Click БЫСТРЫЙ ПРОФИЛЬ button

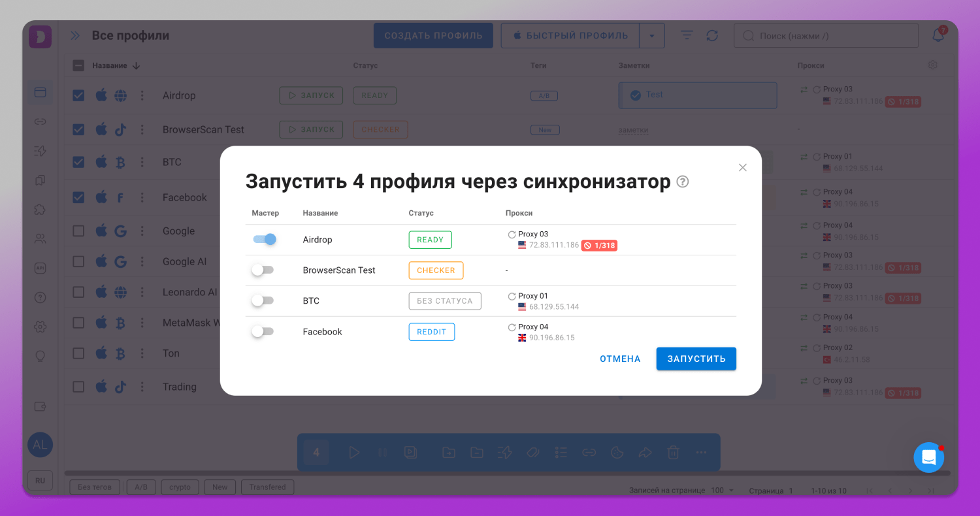pyautogui.click(x=570, y=36)
